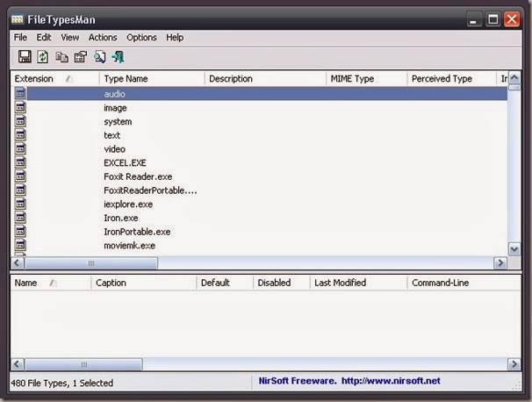Viewport: 532px width, 402px height.
Task: Open the Help menu
Action: (x=175, y=38)
